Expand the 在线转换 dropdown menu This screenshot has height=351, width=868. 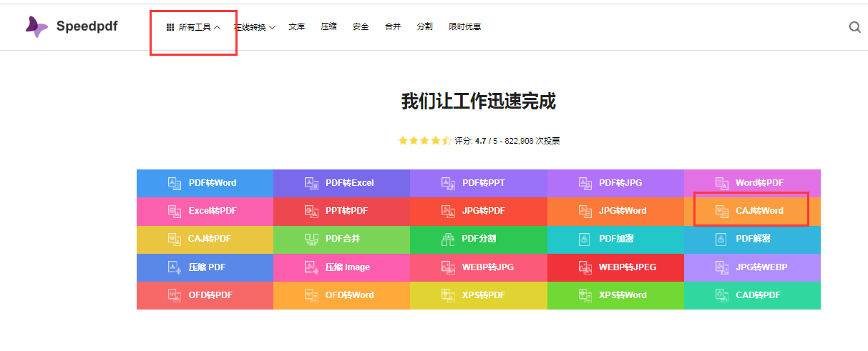[255, 27]
